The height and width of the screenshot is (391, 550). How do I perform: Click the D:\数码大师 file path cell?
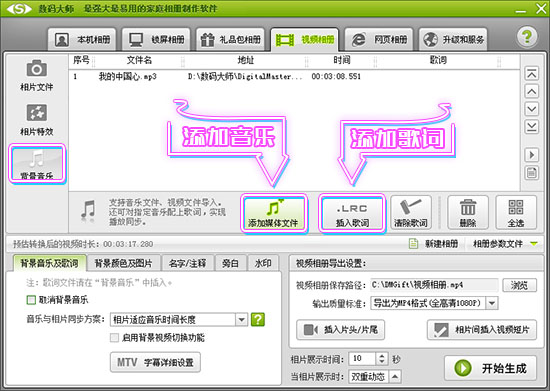pos(245,76)
